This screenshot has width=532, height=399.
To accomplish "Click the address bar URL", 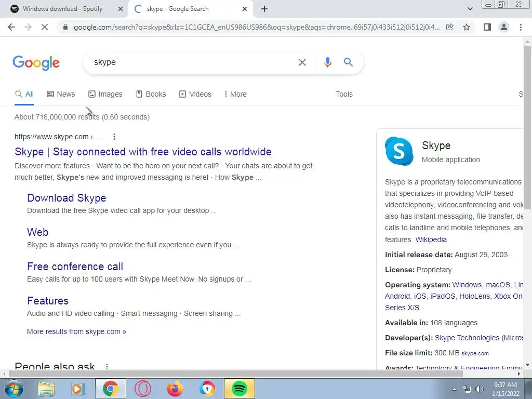I will (x=257, y=27).
